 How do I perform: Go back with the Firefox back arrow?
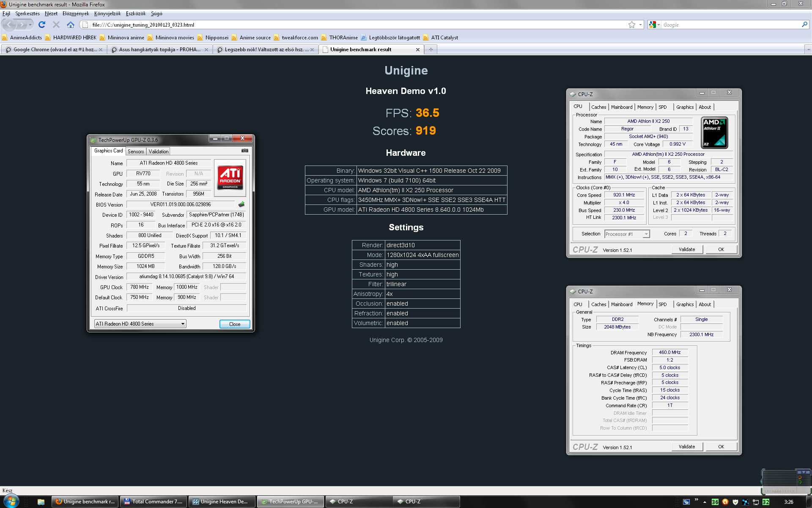10,25
